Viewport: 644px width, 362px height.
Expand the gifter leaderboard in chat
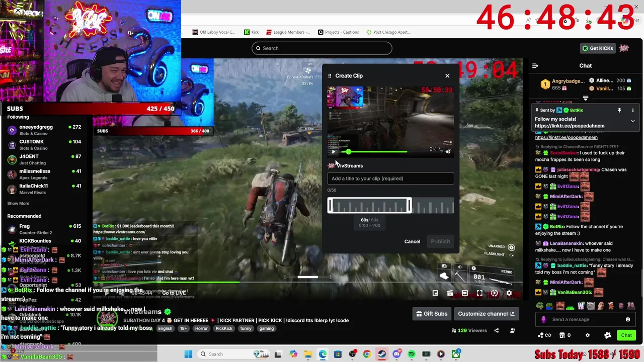click(x=586, y=98)
